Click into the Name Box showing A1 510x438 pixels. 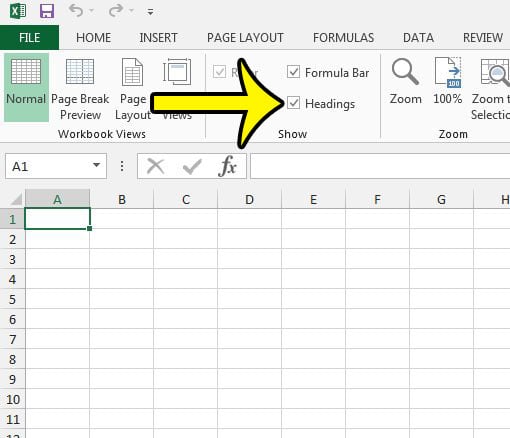(48, 166)
